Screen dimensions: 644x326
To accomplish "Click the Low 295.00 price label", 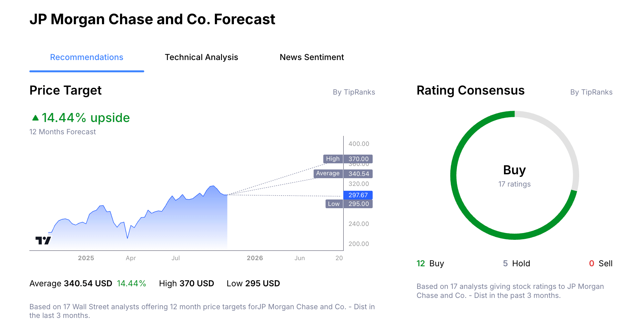I will [349, 204].
